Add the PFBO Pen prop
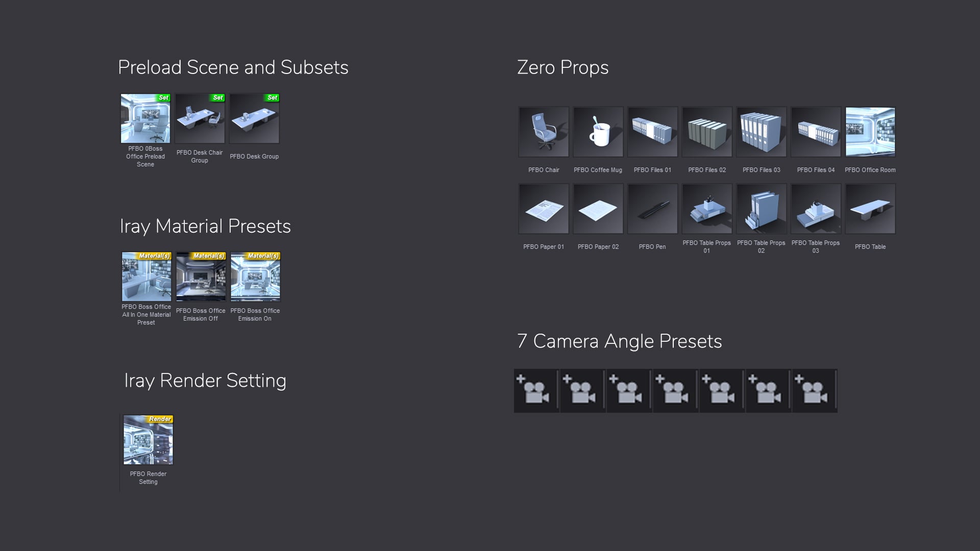Image resolution: width=980 pixels, height=551 pixels. (x=652, y=209)
